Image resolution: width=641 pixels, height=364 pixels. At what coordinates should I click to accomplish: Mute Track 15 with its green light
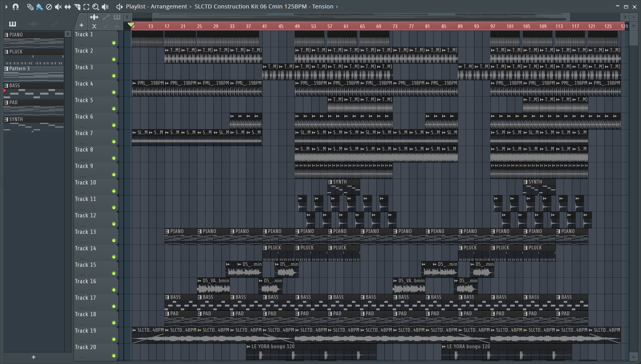pyautogui.click(x=114, y=273)
